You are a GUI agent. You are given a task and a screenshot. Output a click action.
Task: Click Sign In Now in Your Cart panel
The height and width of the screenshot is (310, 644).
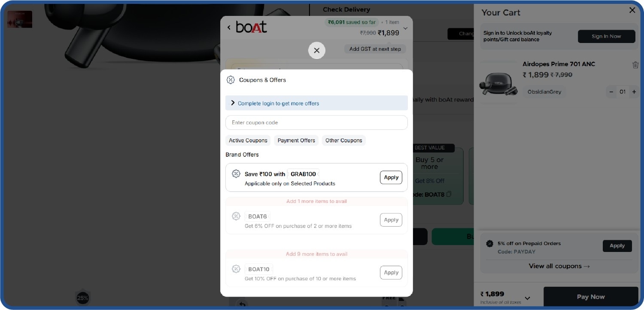606,36
